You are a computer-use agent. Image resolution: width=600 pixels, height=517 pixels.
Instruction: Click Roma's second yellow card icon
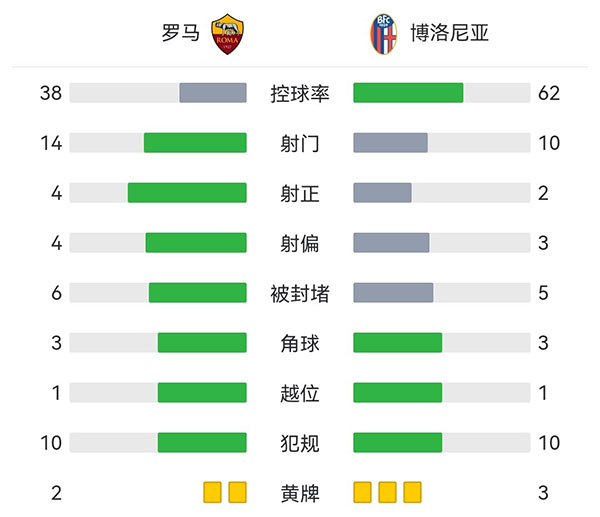click(x=237, y=492)
